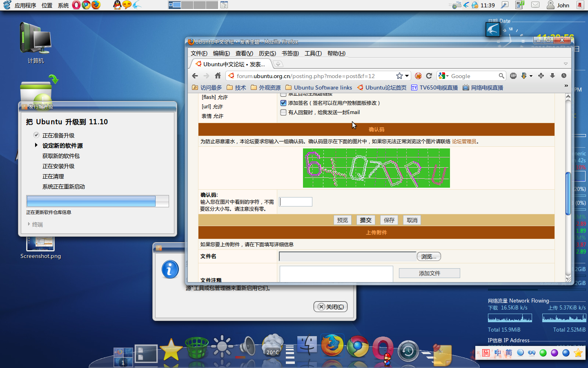Open the 访问最多 most visited bookmark

[207, 88]
